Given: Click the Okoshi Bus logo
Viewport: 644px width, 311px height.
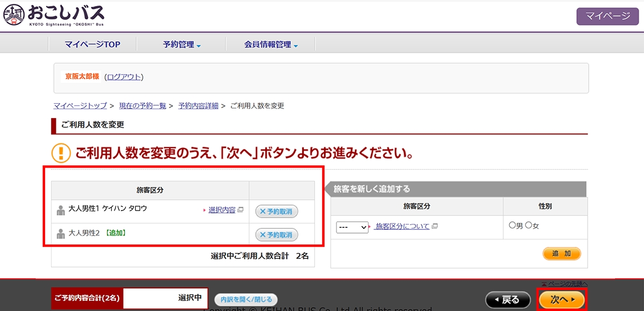Looking at the screenshot, I should [x=54, y=15].
